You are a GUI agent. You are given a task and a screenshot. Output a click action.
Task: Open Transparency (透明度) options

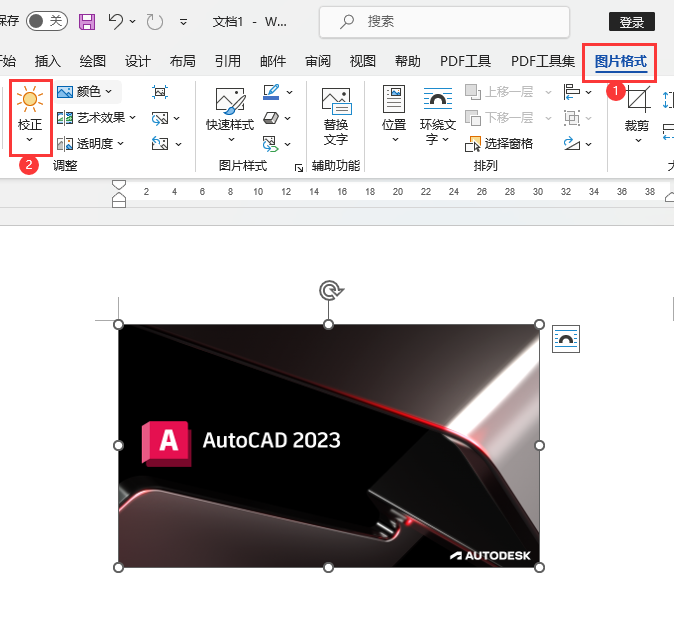tap(90, 144)
